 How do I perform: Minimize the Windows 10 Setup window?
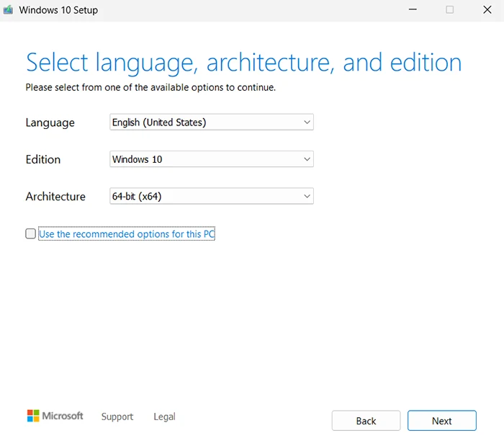(413, 9)
